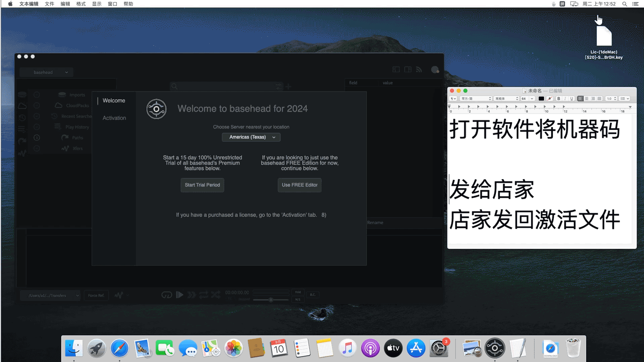644x362 pixels.
Task: Click the RSS feed icon in basehead
Action: point(419,70)
